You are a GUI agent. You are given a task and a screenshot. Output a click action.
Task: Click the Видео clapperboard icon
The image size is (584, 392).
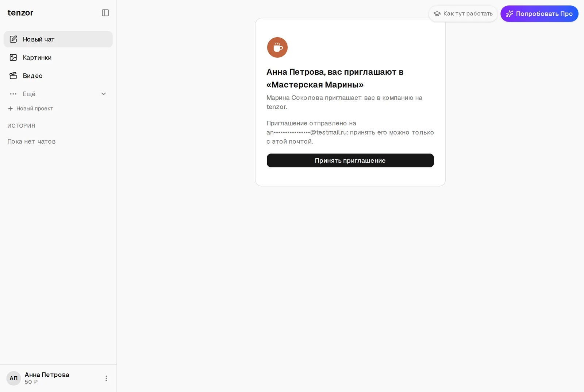coord(13,75)
